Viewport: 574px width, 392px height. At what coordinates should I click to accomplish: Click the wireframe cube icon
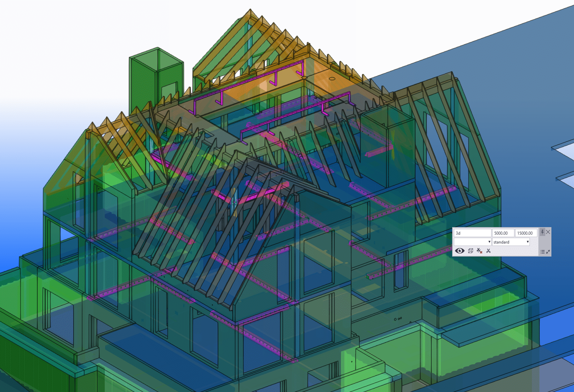[x=471, y=251]
